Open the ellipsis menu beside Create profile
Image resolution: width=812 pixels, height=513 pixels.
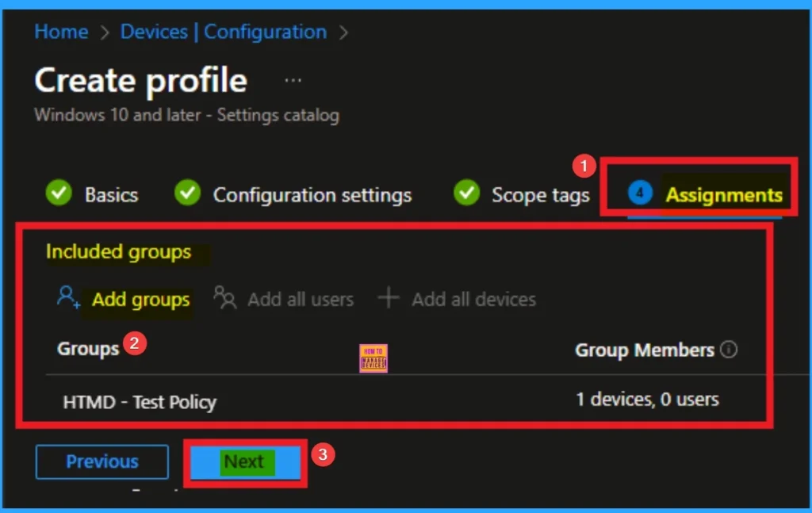(x=293, y=78)
